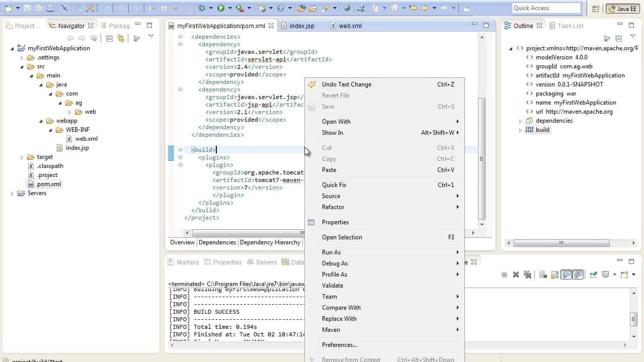Click the New file wizard icon

(x=8, y=8)
